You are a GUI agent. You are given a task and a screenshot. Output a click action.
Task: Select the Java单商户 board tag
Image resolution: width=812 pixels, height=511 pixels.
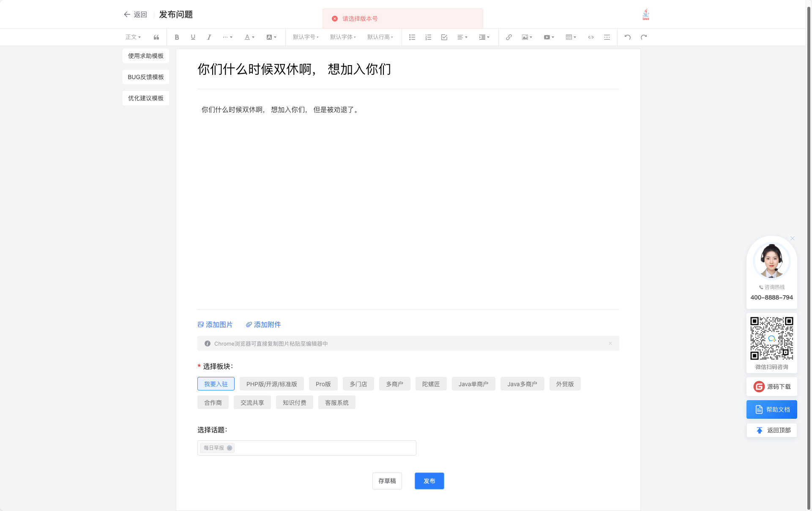(x=473, y=384)
